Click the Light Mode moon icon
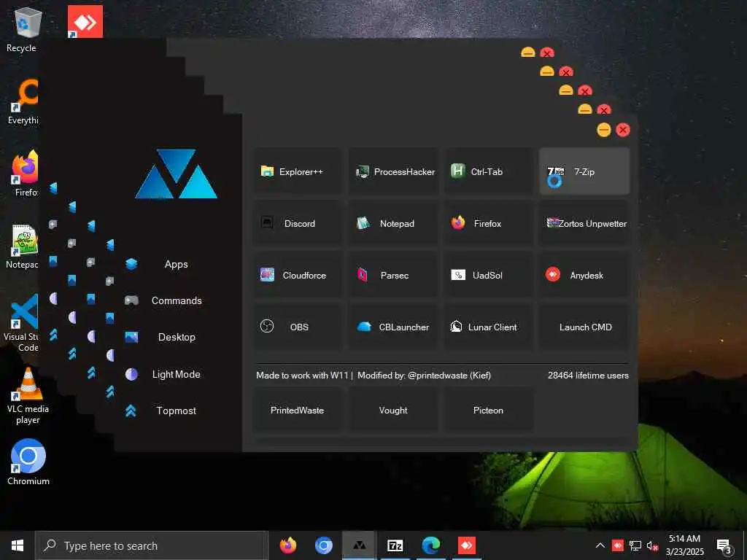This screenshot has height=560, width=747. pos(131,374)
